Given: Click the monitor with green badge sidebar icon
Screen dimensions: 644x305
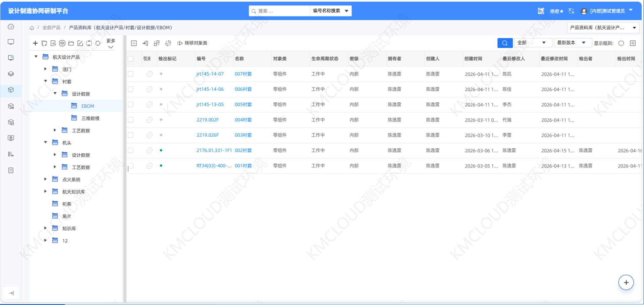Looking at the screenshot, I should coord(11,58).
